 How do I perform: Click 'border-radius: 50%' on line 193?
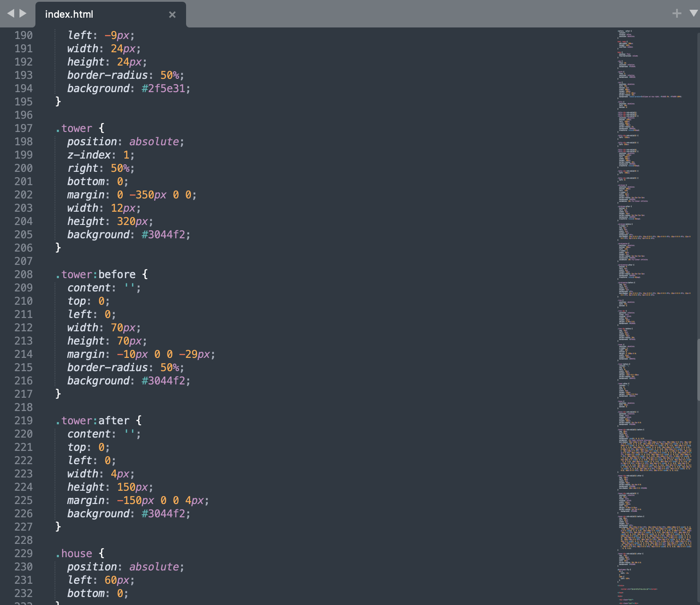point(123,75)
